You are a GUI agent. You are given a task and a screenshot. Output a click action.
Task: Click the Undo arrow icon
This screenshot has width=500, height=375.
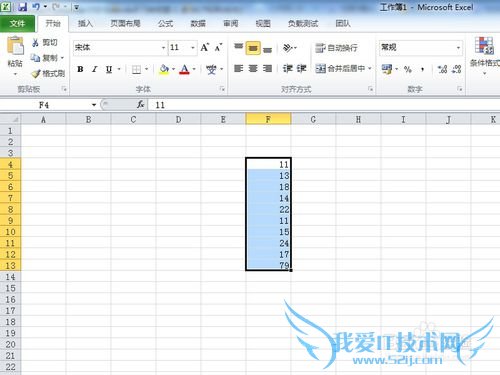point(36,6)
